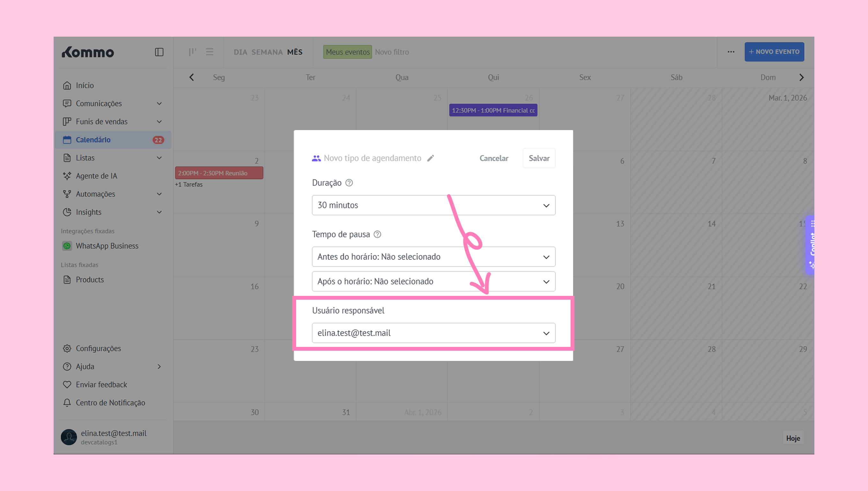Collapse the sidebar panel icon
This screenshot has height=491, width=868.
159,52
